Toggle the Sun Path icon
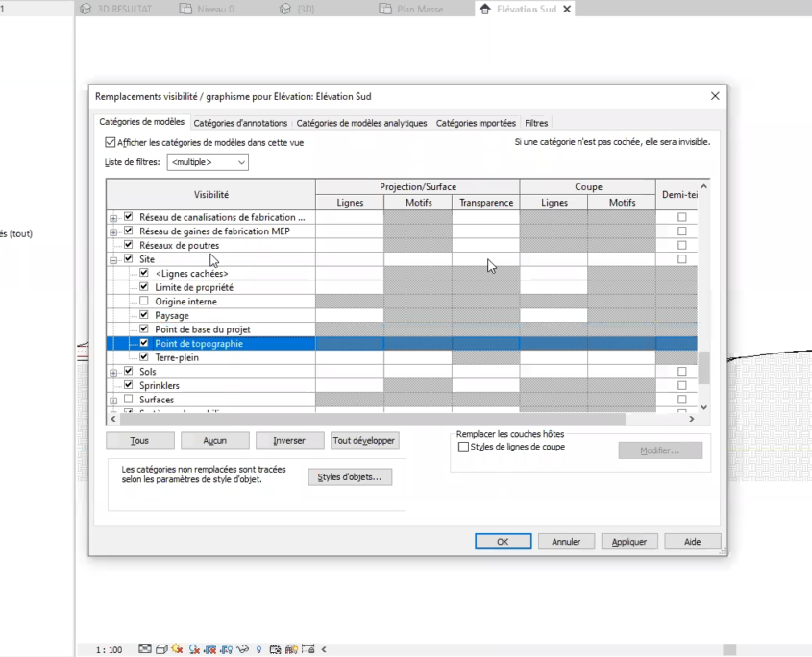Image resolution: width=812 pixels, height=657 pixels. tap(177, 649)
